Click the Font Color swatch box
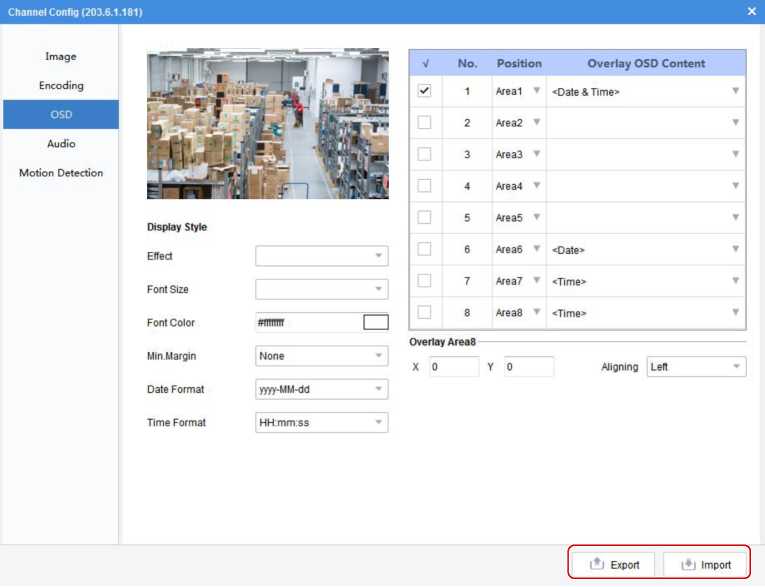Screen dimensions: 765x587 [x=375, y=322]
